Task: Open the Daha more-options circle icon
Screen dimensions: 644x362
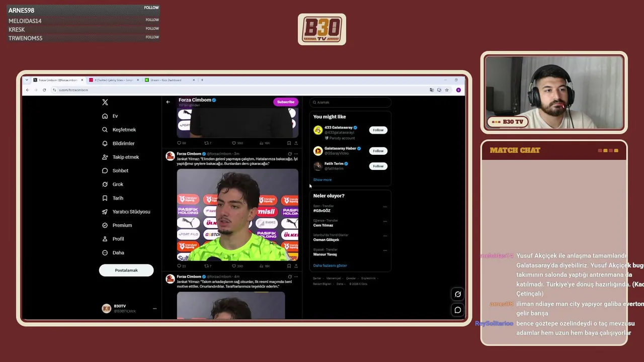Action: pyautogui.click(x=105, y=253)
